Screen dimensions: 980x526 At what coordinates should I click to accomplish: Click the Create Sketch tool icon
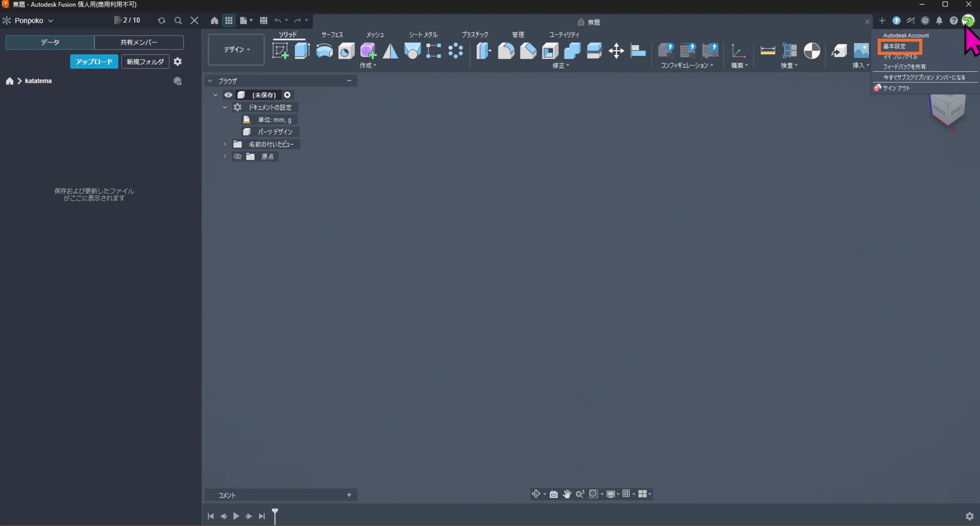click(x=280, y=51)
